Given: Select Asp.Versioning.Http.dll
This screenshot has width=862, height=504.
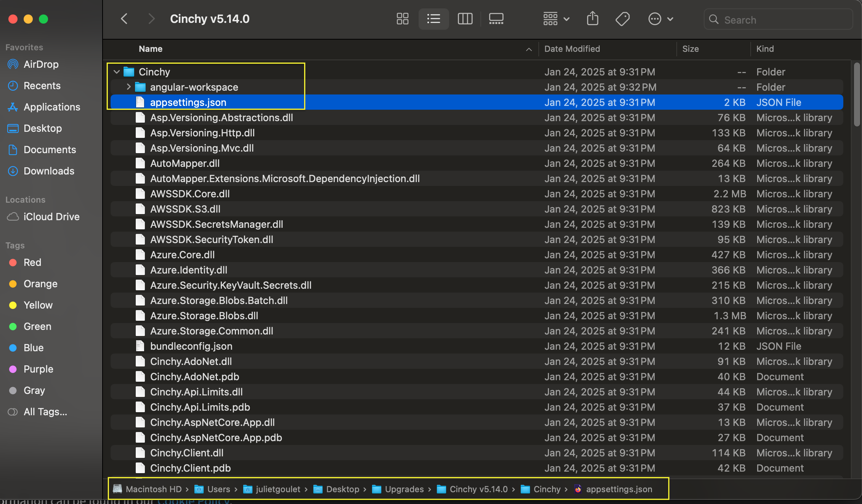Looking at the screenshot, I should click(477, 133).
